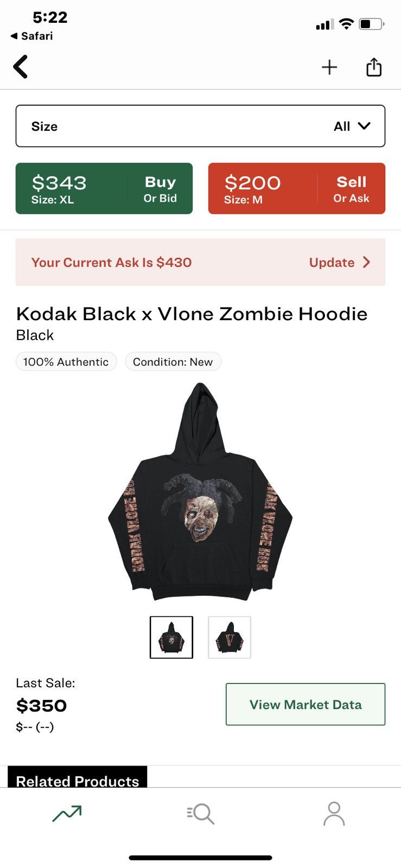Image resolution: width=401 pixels, height=868 pixels.
Task: Tap the plus icon to follow item
Action: coord(329,67)
